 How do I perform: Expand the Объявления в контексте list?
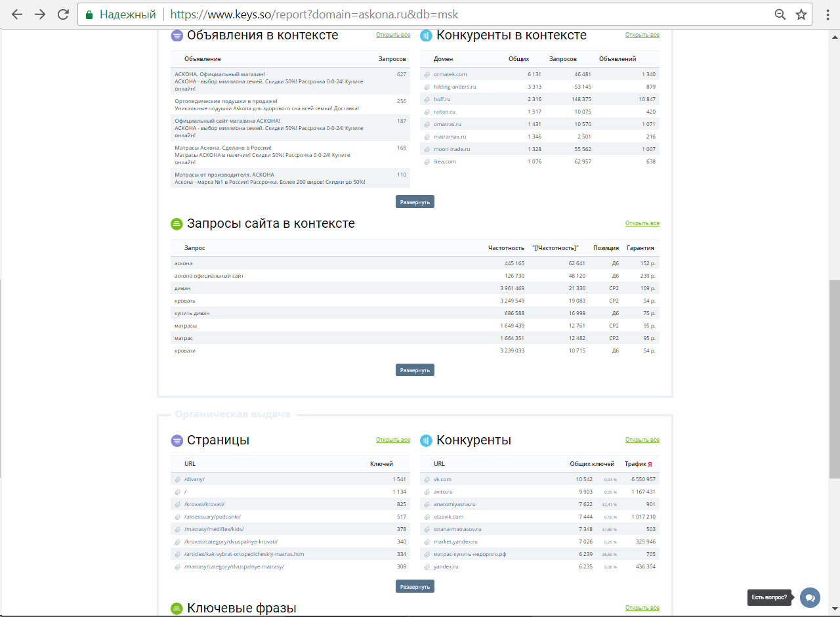(415, 202)
